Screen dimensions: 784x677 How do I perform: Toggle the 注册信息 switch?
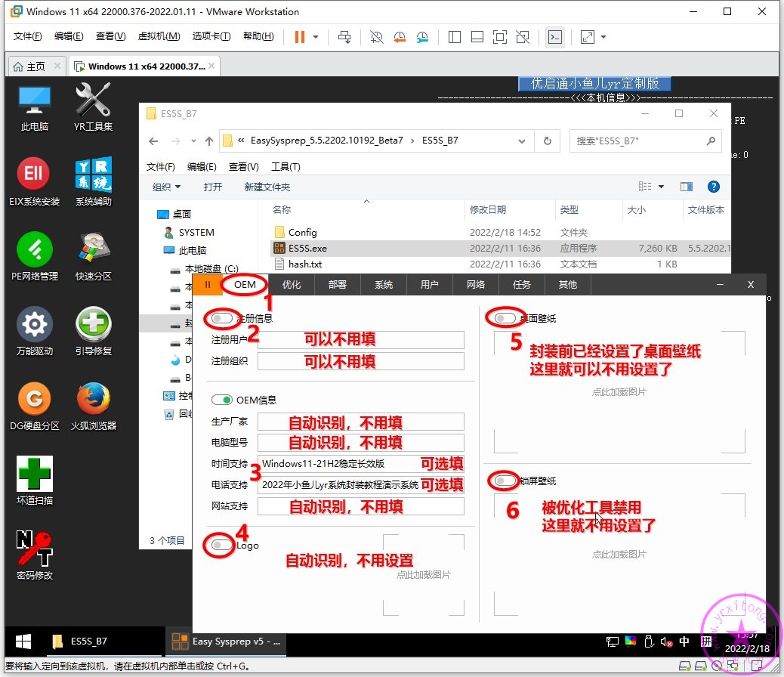(221, 318)
